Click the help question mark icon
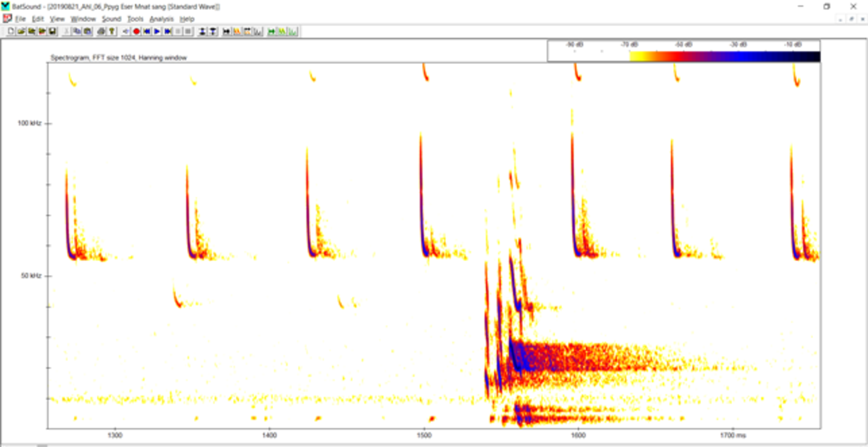868x447 pixels. coord(112,32)
